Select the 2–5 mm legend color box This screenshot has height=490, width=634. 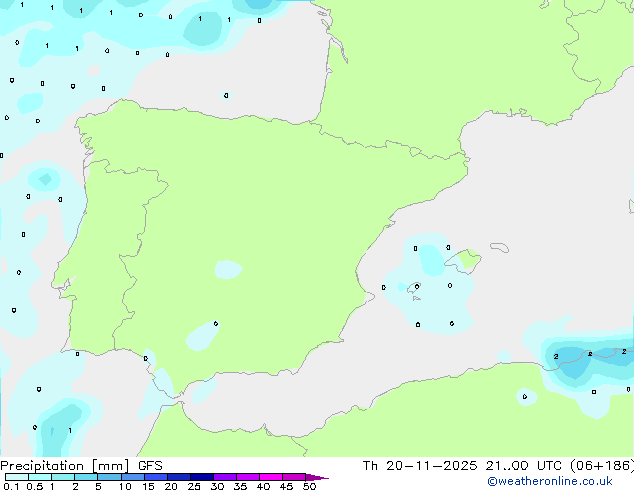pos(86,477)
